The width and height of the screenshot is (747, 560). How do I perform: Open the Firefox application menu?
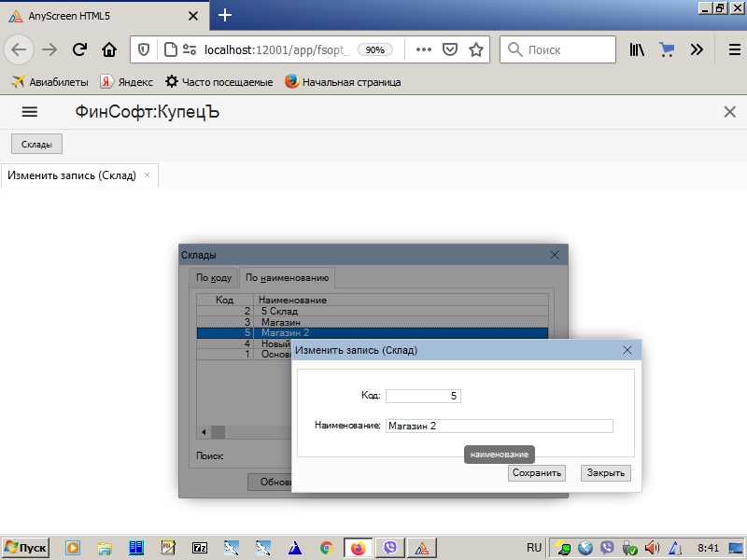point(734,49)
